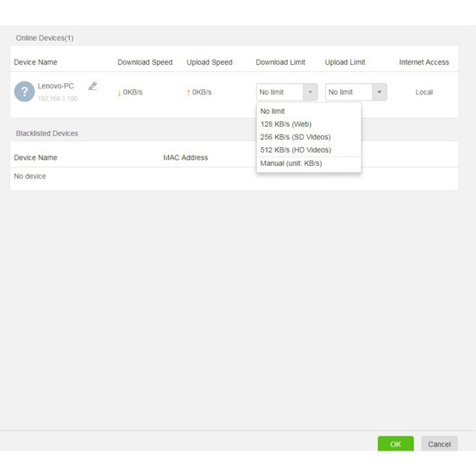Click the green download speed arrow icon

(119, 92)
